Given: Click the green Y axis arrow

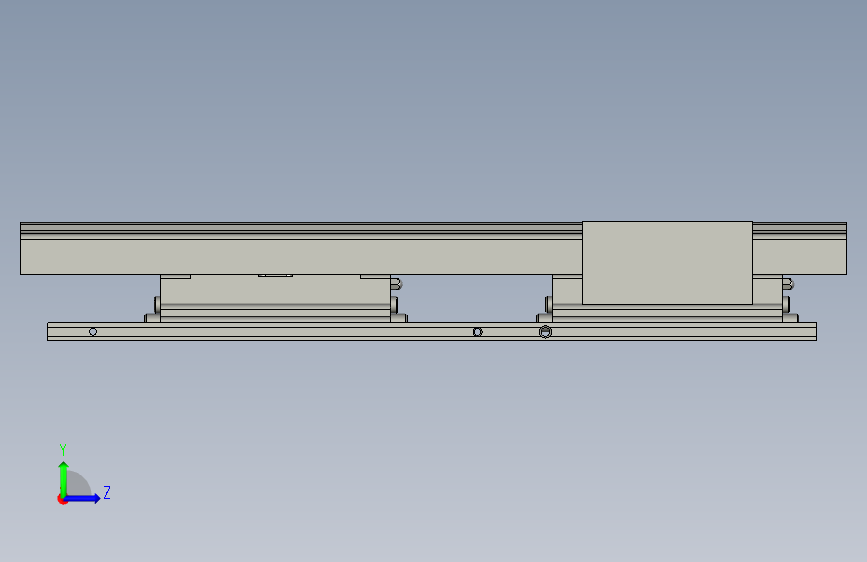Looking at the screenshot, I should point(64,479).
